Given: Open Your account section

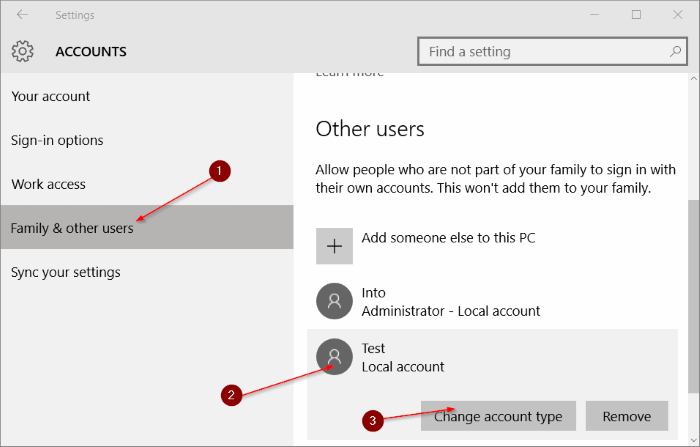Looking at the screenshot, I should pos(50,96).
